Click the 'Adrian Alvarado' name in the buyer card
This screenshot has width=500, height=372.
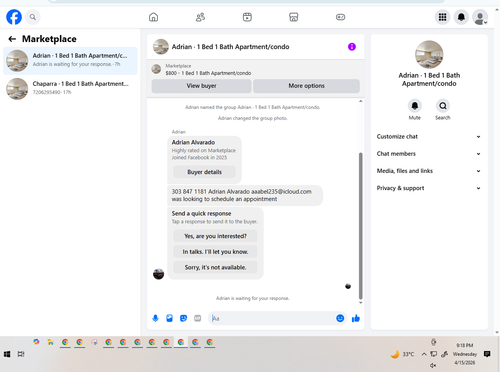(x=193, y=142)
